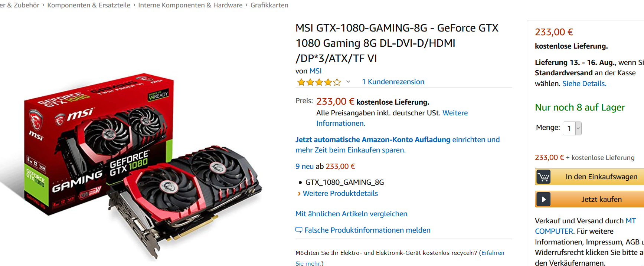Click Falsche Produktinformationen melden
The image size is (644, 266).
click(367, 230)
